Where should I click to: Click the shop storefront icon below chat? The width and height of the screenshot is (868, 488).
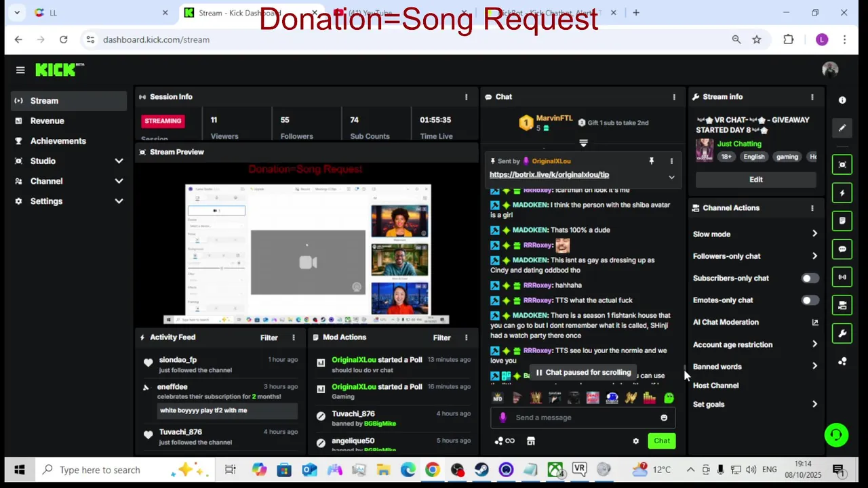coord(531,441)
